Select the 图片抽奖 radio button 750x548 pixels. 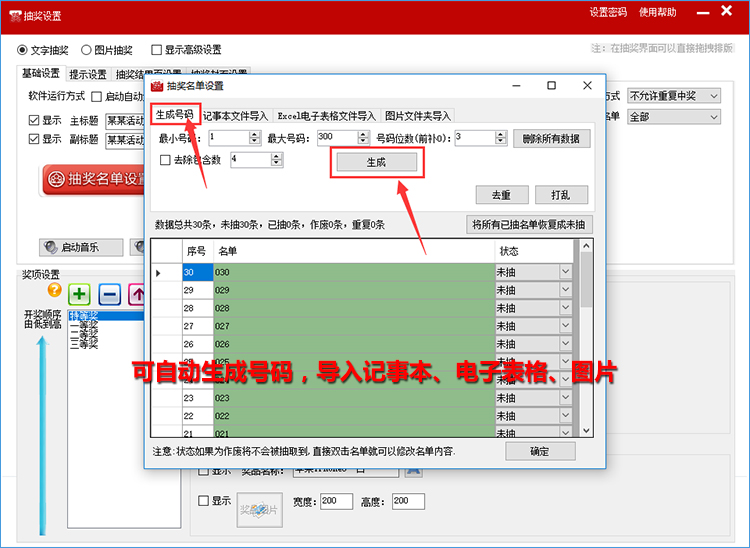coord(87,50)
